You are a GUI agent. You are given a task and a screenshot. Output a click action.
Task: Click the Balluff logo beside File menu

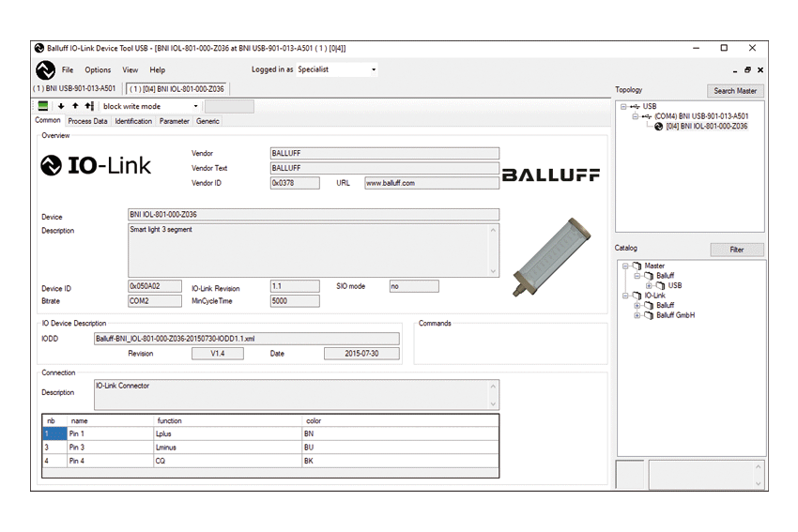[x=45, y=70]
